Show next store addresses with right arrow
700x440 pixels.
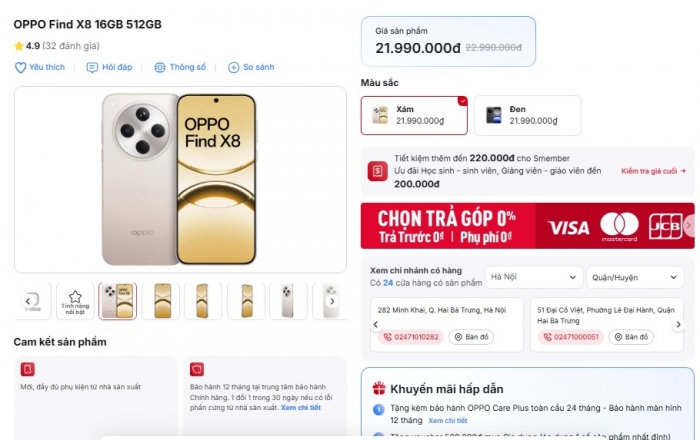pos(678,324)
